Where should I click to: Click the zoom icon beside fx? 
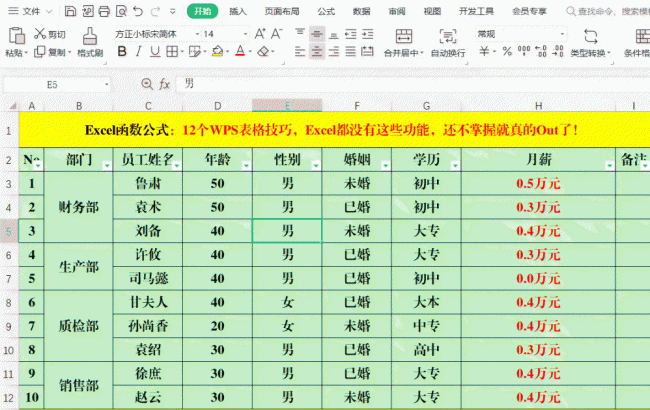[x=147, y=84]
